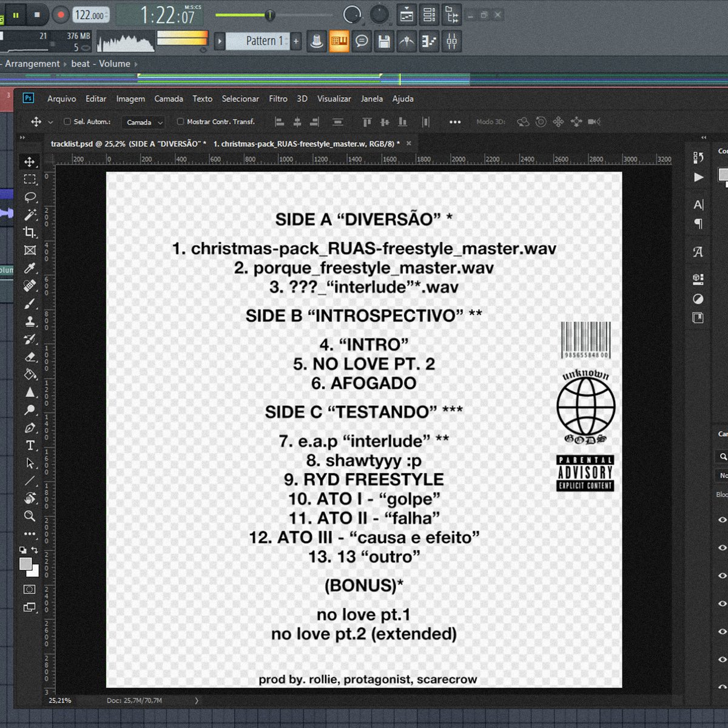
Task: Change screen mode icon
Action: pos(29,607)
